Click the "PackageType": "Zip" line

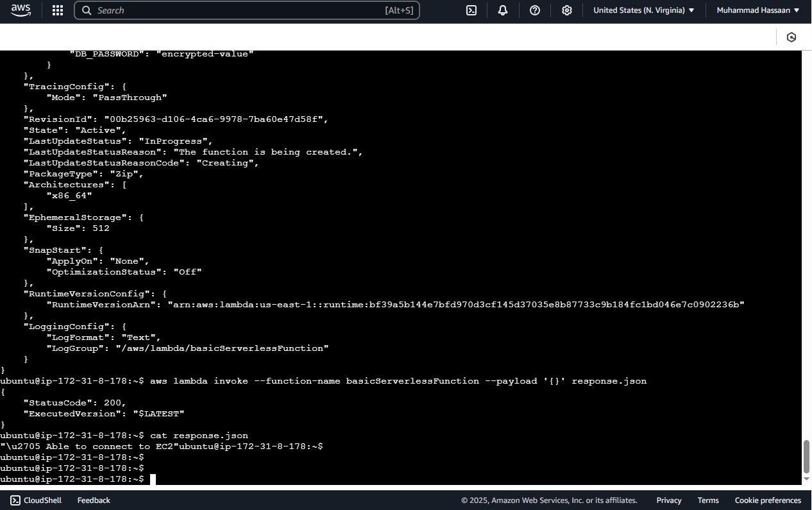[83, 174]
